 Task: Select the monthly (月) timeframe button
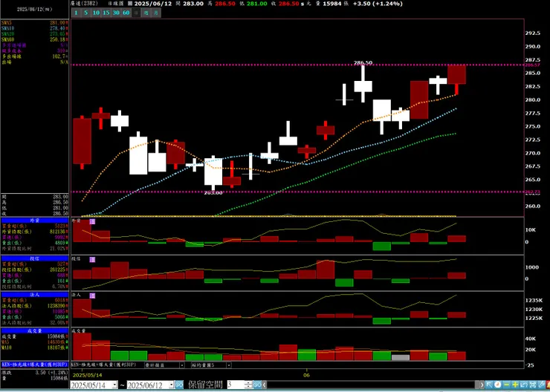tap(156, 13)
